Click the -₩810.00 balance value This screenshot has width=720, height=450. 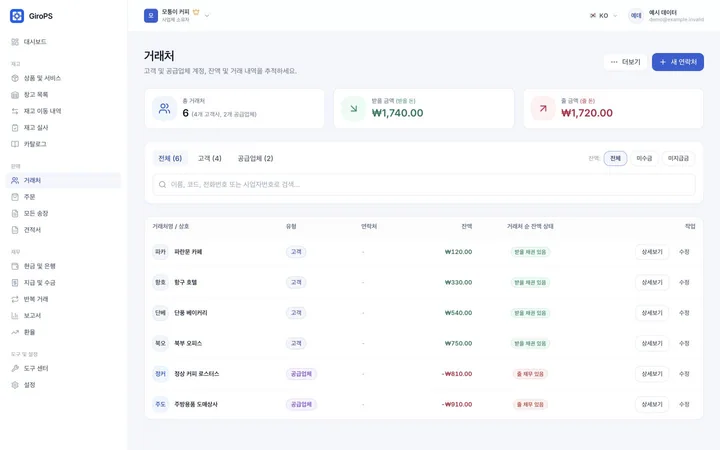[x=457, y=374]
